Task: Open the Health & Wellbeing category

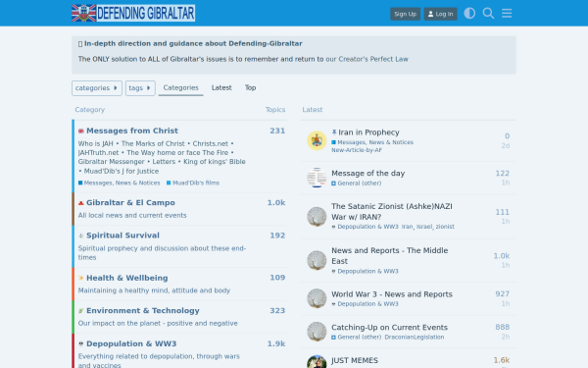Action: coord(127,278)
